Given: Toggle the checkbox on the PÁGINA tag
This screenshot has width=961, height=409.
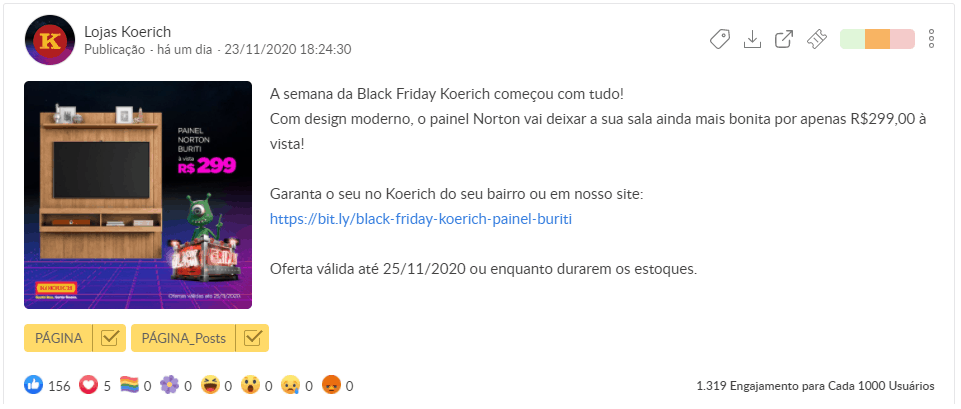Looking at the screenshot, I should [108, 338].
